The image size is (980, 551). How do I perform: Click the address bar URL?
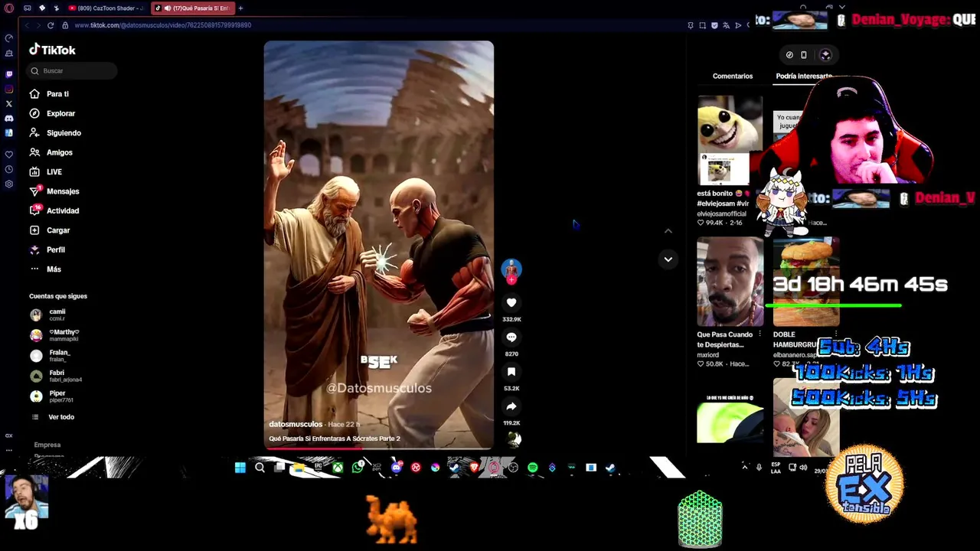(x=163, y=25)
